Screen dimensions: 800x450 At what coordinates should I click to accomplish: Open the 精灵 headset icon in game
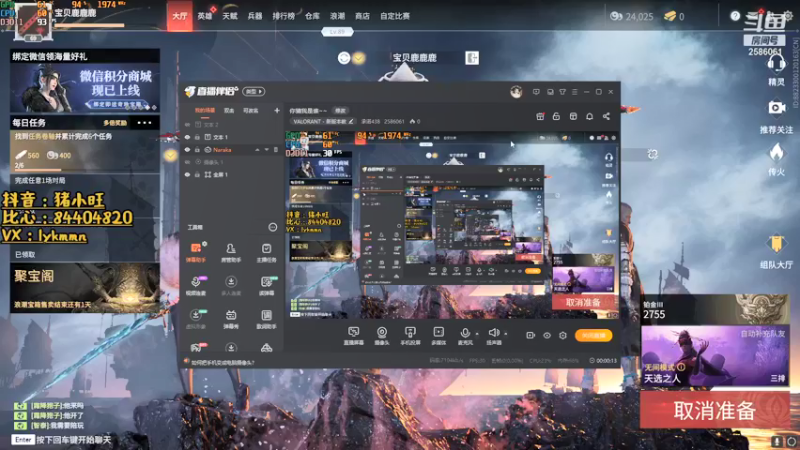(x=776, y=69)
